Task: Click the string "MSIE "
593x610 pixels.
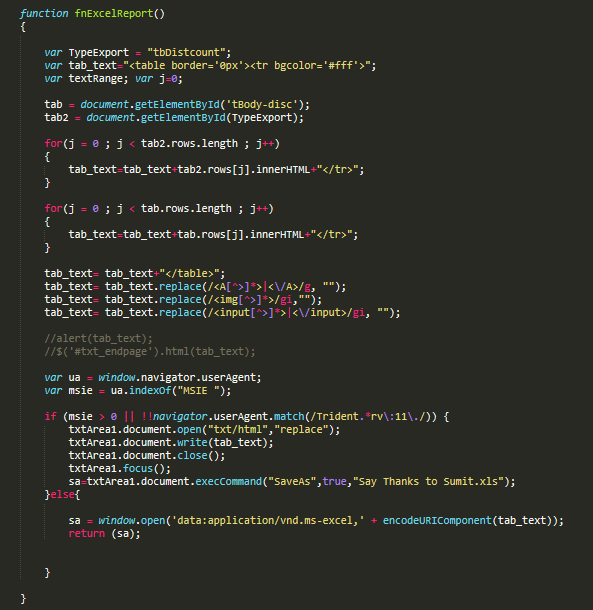Action: click(198, 391)
